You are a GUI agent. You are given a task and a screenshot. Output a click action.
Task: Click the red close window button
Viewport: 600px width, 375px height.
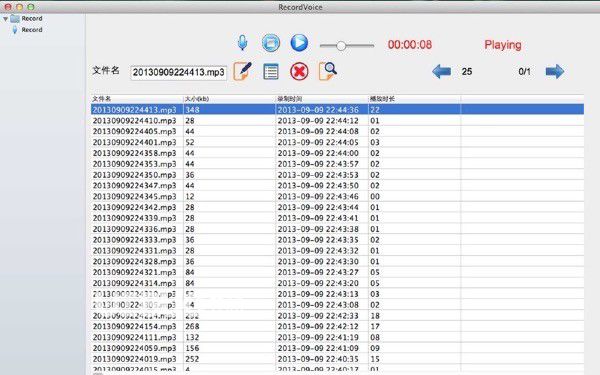[x=8, y=7]
